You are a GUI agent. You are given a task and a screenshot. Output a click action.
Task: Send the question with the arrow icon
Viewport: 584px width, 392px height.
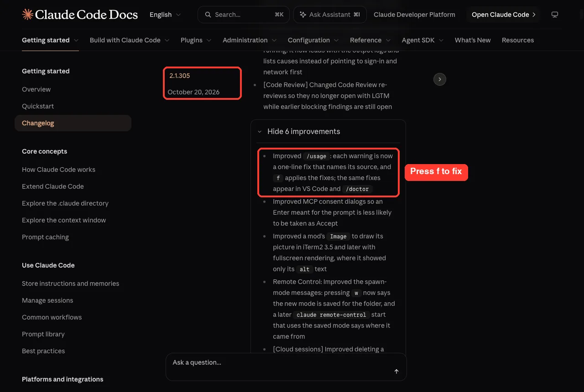pos(396,371)
